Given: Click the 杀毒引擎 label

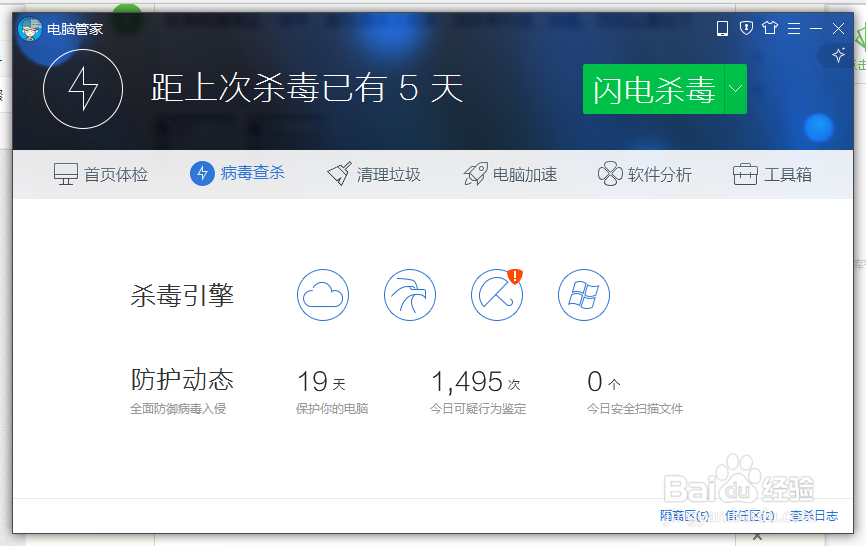Looking at the screenshot, I should (182, 295).
